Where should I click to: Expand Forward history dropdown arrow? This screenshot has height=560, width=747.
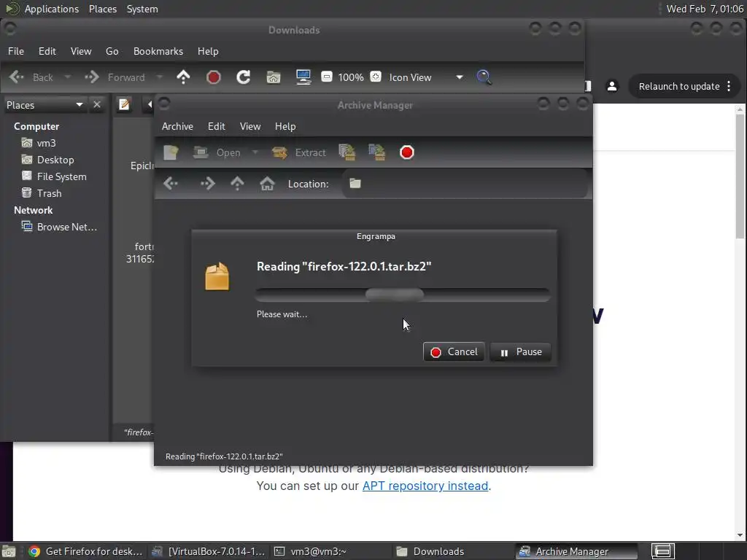(160, 77)
